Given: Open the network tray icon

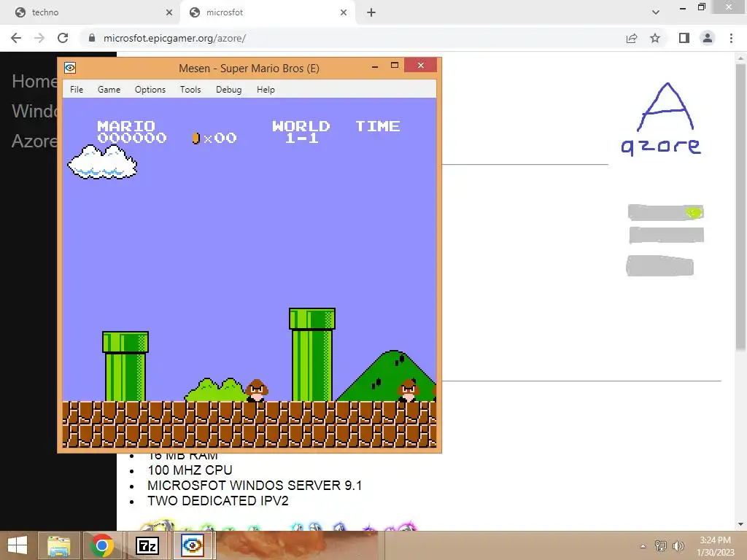Looking at the screenshot, I should click(661, 545).
